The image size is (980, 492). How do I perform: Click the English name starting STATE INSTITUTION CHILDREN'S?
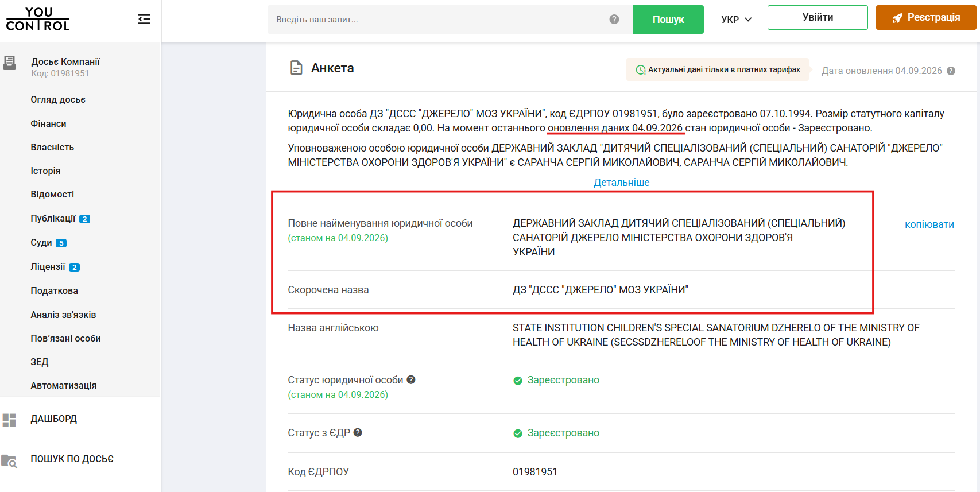[x=716, y=335]
